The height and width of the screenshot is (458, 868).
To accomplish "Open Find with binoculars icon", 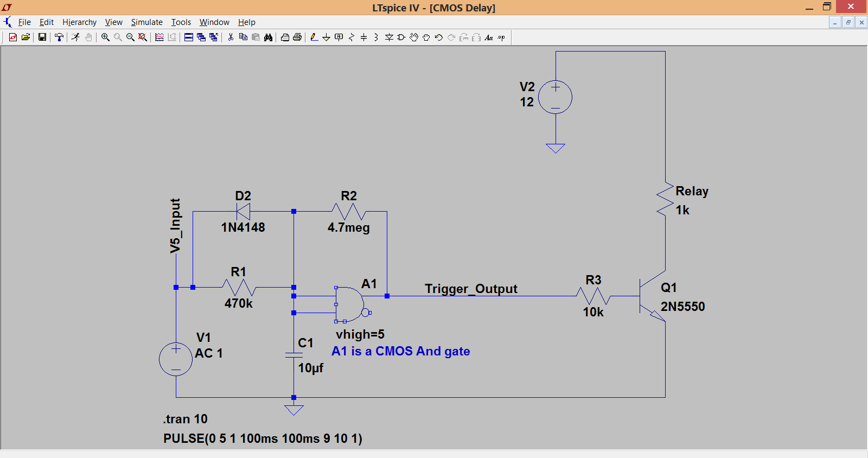I will click(268, 37).
